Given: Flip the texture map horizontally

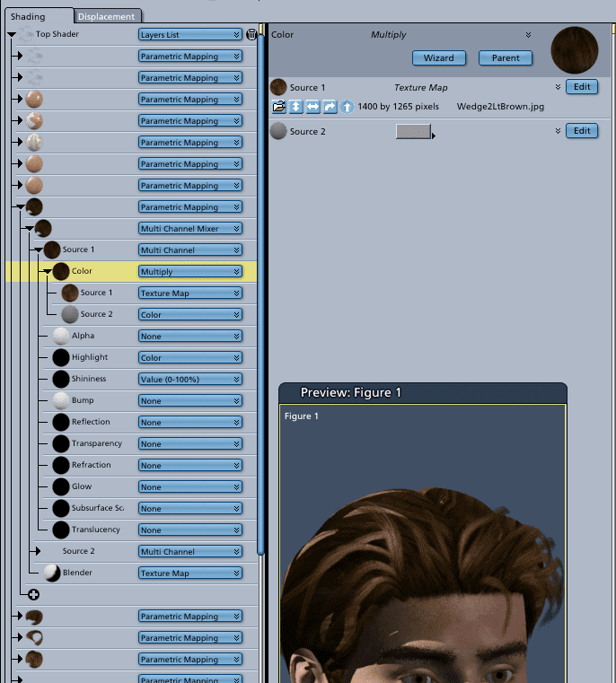Looking at the screenshot, I should [313, 107].
